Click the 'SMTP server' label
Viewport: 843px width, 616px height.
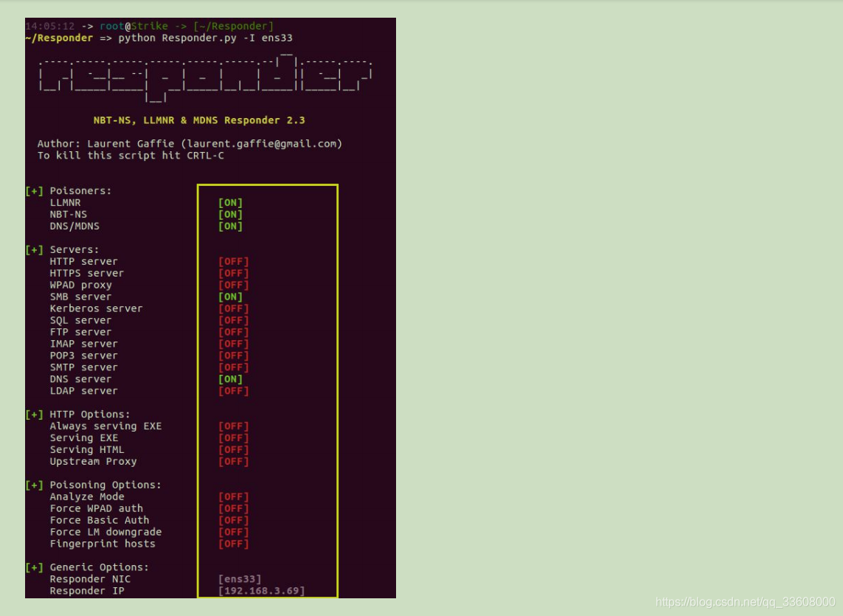coord(83,367)
